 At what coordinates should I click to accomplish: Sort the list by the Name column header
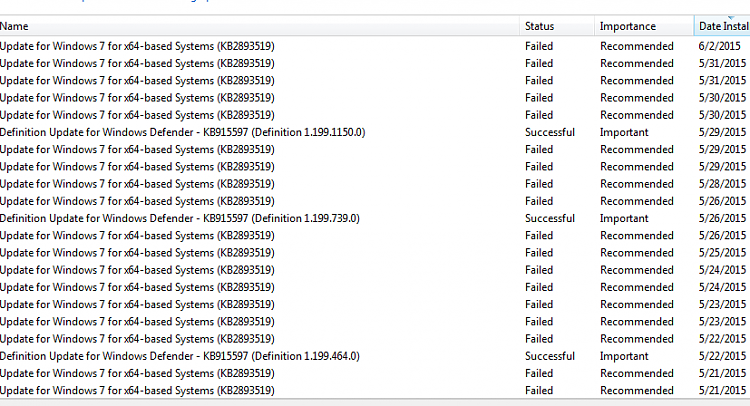point(259,26)
